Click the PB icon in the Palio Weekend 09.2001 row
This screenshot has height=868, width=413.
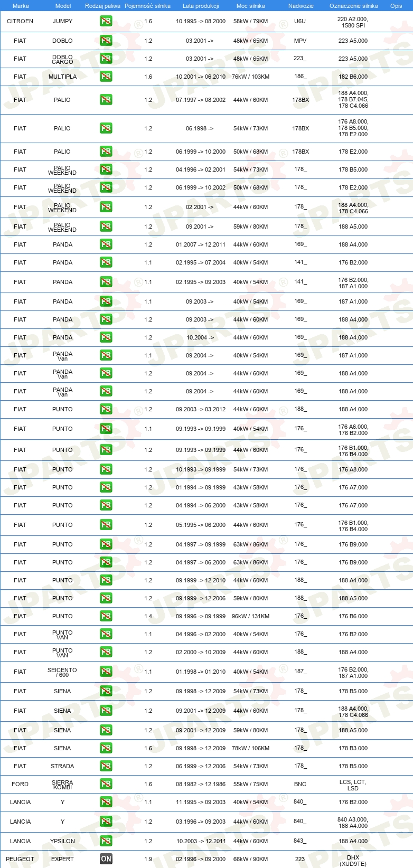pyautogui.click(x=106, y=227)
